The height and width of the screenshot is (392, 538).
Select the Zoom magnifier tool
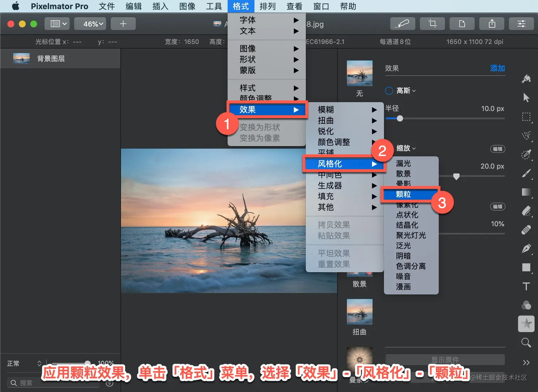tap(526, 343)
